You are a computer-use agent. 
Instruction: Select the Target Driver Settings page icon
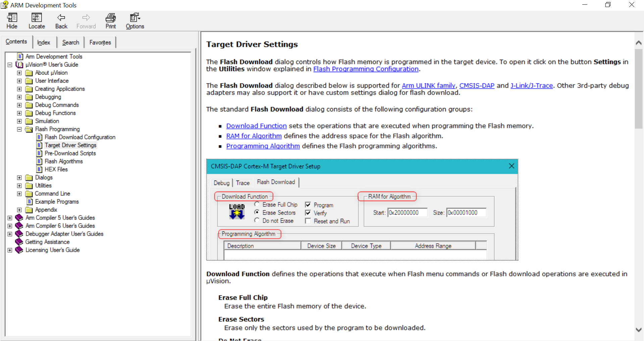[40, 145]
